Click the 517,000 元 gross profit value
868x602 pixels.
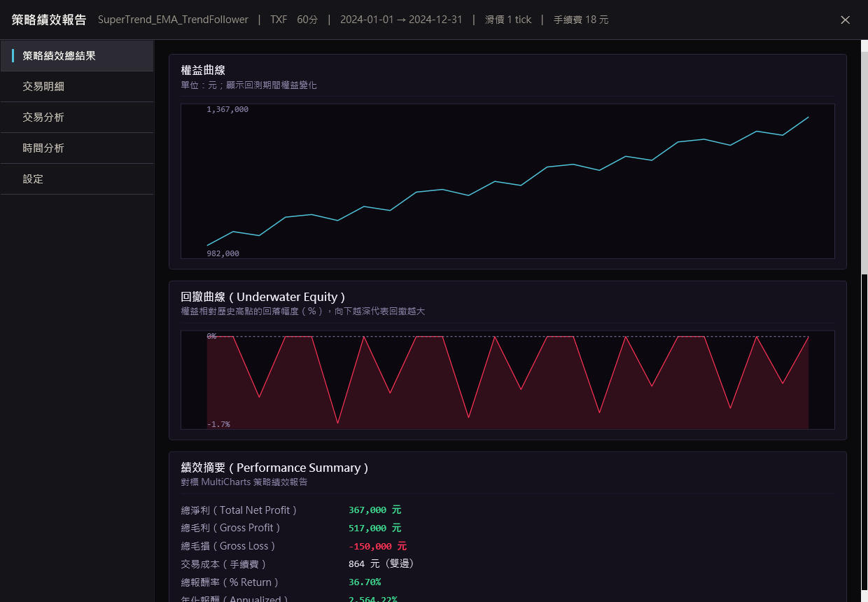click(x=375, y=528)
